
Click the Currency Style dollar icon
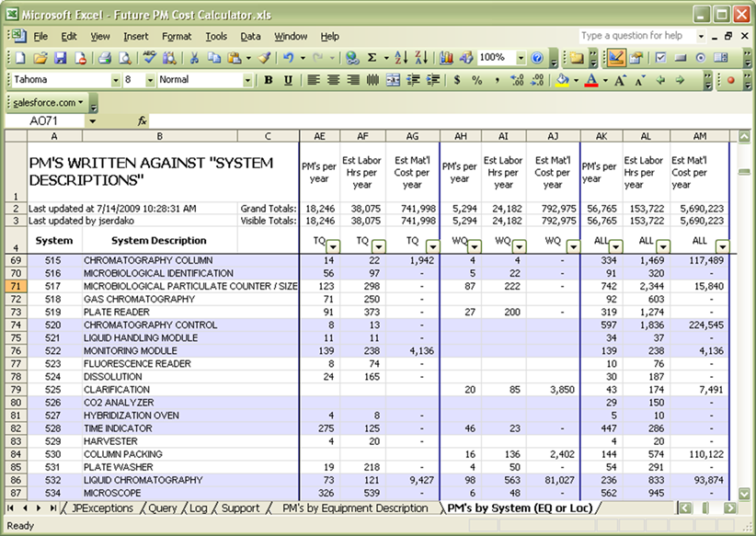click(x=457, y=80)
